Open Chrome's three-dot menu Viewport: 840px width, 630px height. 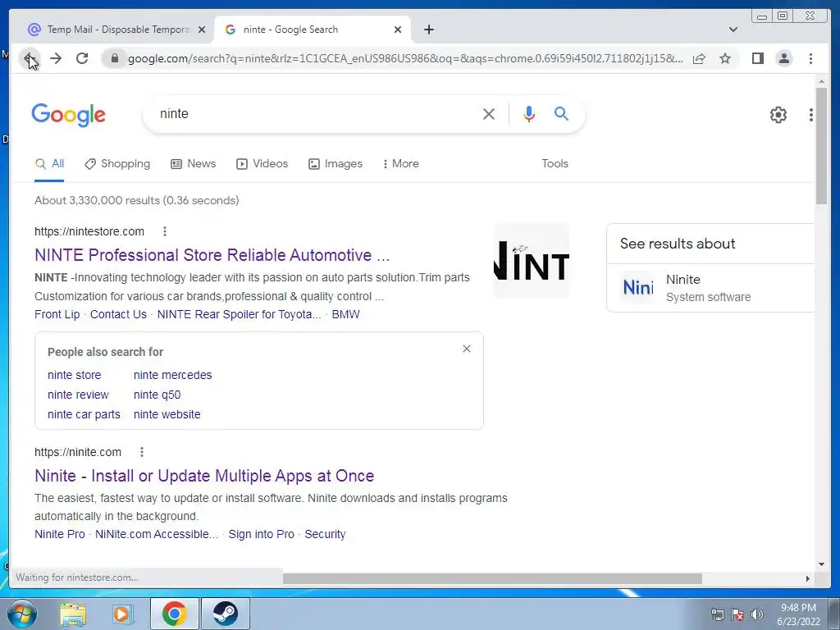(x=810, y=58)
